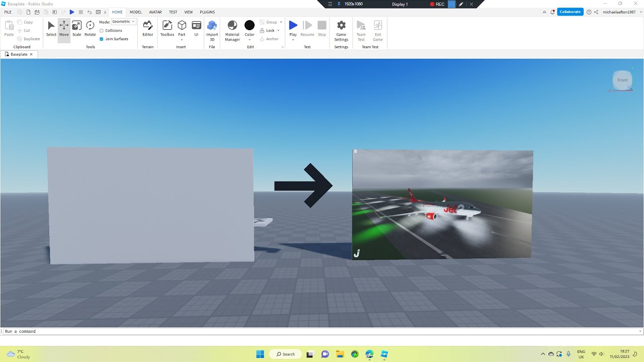Expand the Color dropdown arrow

(x=250, y=39)
